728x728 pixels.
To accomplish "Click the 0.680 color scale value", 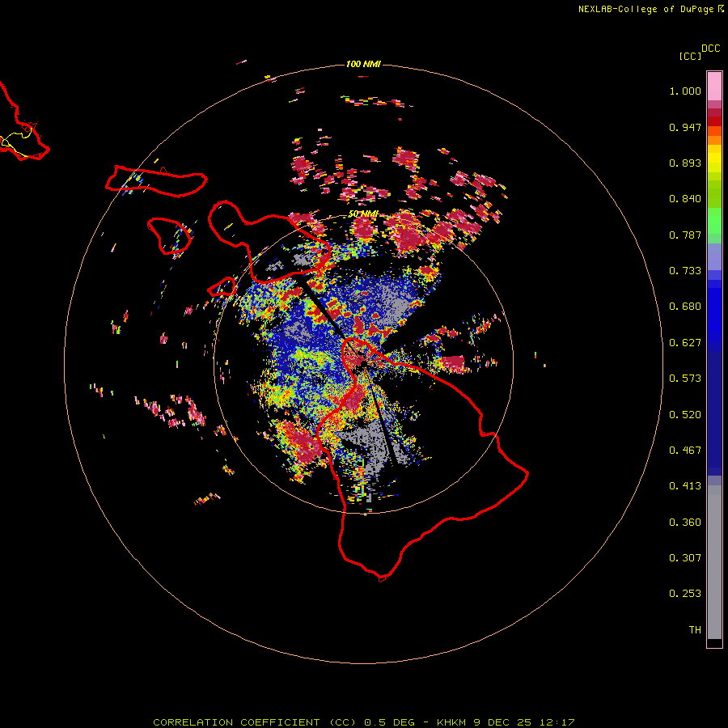I will point(685,307).
